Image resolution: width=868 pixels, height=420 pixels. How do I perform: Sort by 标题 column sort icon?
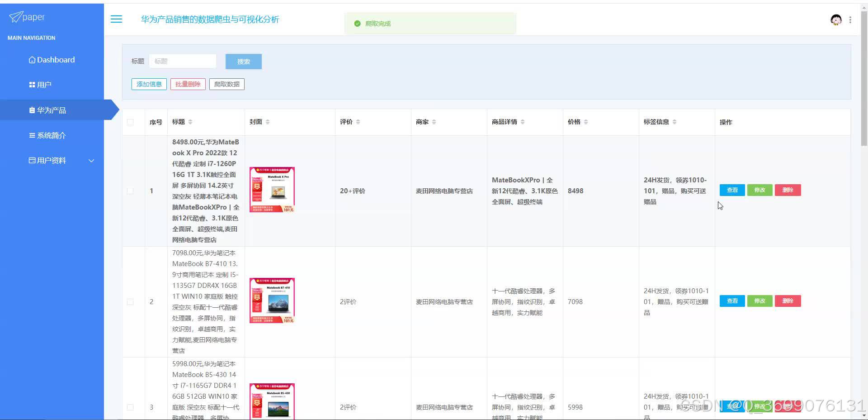point(190,122)
